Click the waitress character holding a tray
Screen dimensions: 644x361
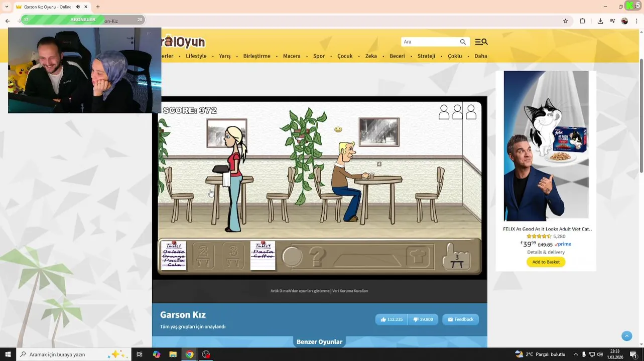[232, 179]
